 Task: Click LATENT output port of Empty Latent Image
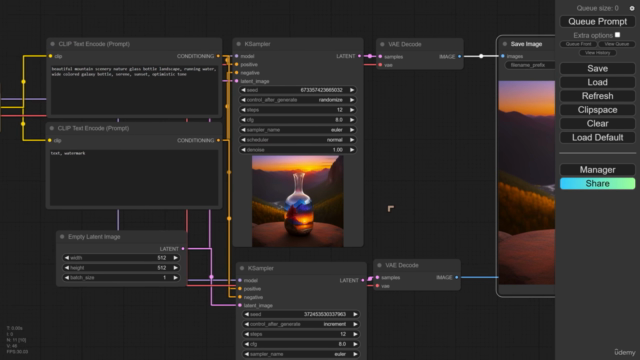click(x=183, y=249)
